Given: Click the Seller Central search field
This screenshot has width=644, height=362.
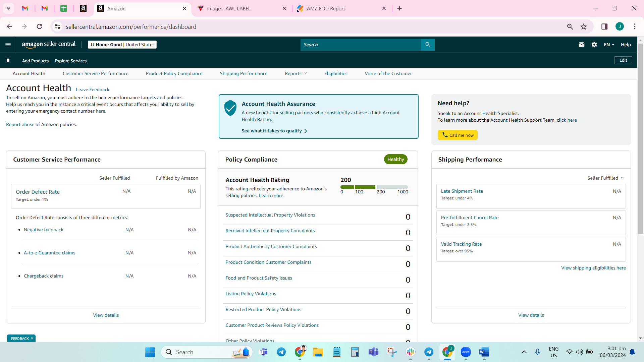Looking at the screenshot, I should [361, 45].
